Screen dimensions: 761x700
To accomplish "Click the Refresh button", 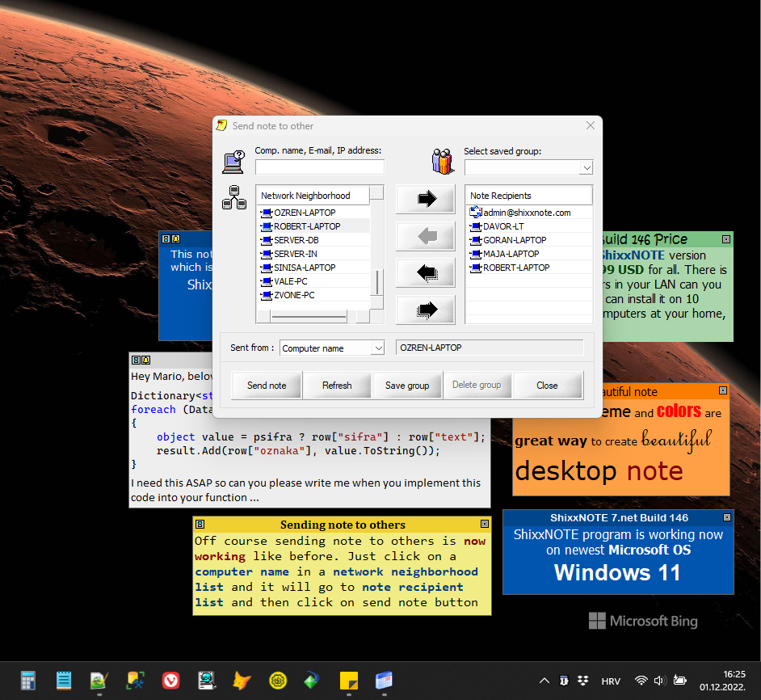I will [x=337, y=386].
